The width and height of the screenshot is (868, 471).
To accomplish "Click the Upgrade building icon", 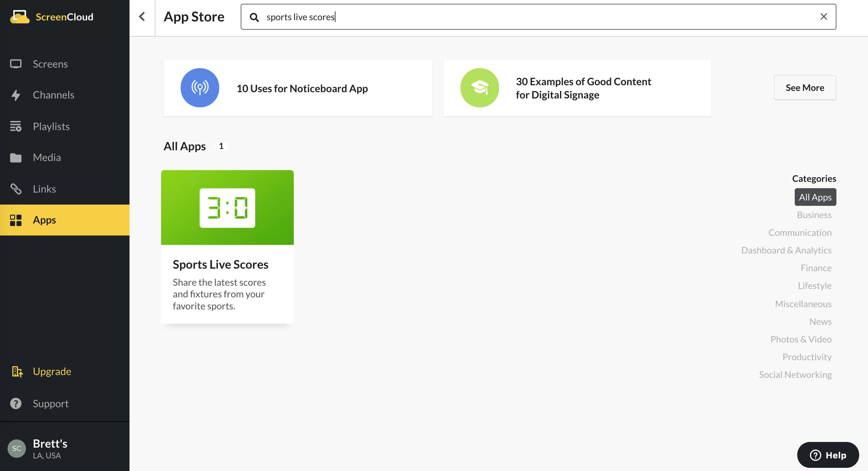I will click(x=17, y=371).
